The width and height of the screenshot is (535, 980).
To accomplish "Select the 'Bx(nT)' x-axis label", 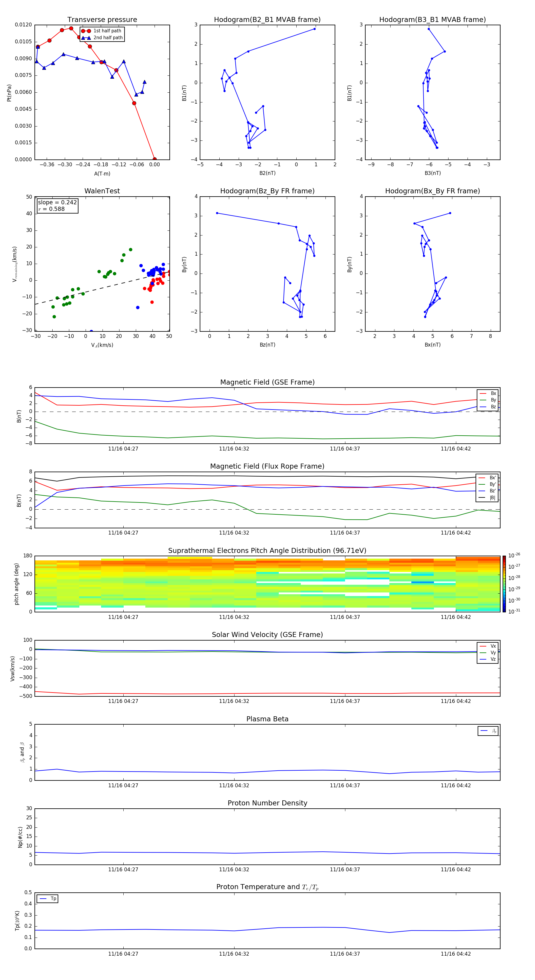I will pos(432,345).
